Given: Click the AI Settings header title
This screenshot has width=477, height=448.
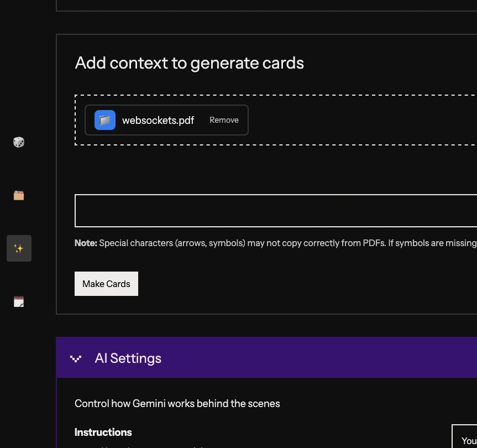Looking at the screenshot, I should tap(128, 358).
